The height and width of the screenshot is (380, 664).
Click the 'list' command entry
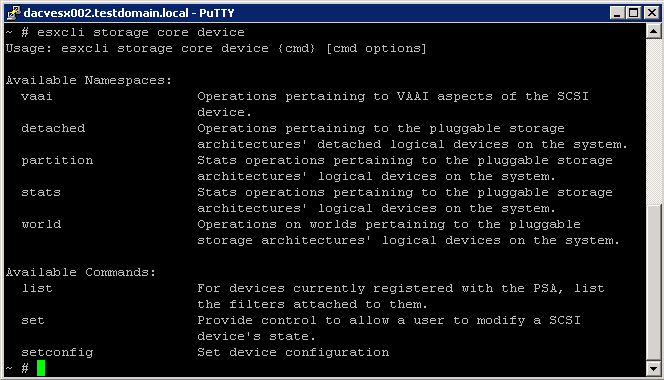[37, 288]
